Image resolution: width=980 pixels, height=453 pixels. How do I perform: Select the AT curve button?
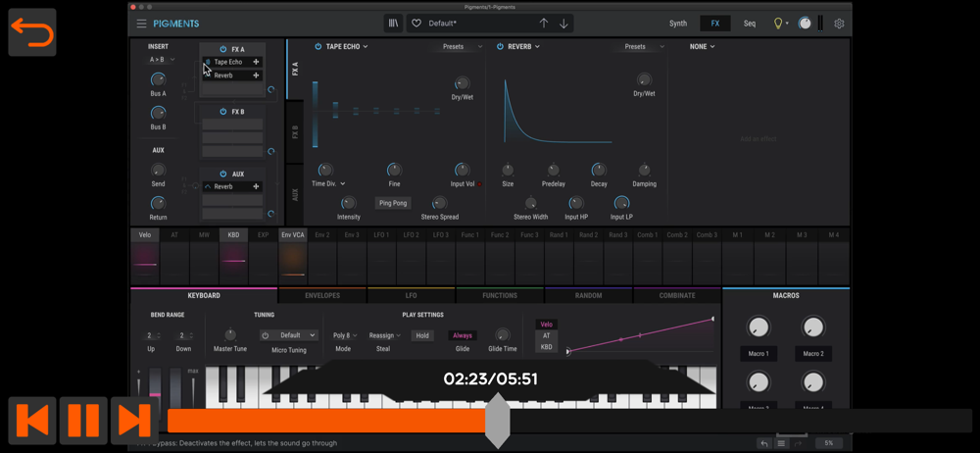[546, 335]
